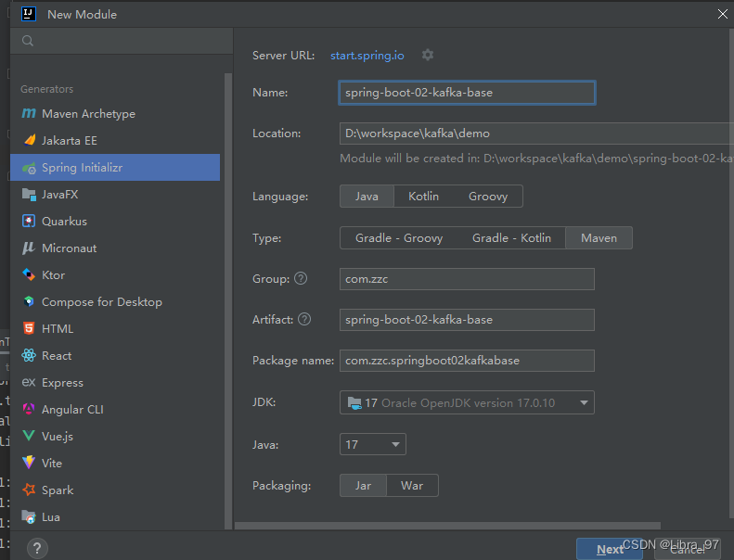Show help tooltip next to Group

pos(301,278)
